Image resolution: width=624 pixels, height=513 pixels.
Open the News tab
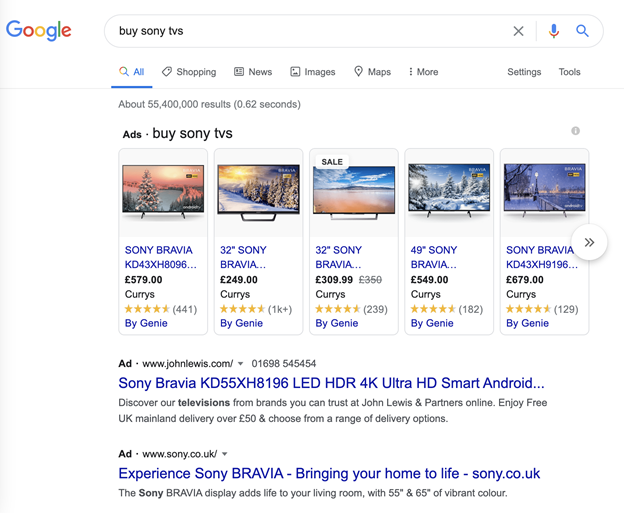point(253,72)
